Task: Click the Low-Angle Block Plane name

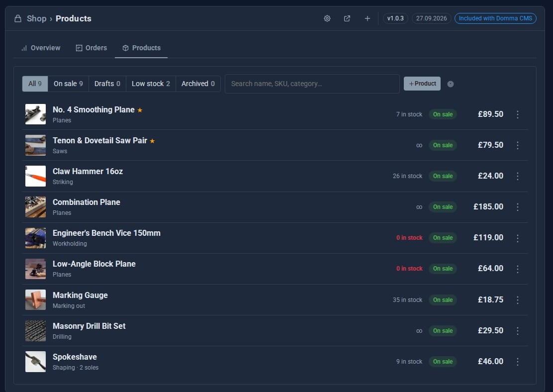Action: pos(94,264)
